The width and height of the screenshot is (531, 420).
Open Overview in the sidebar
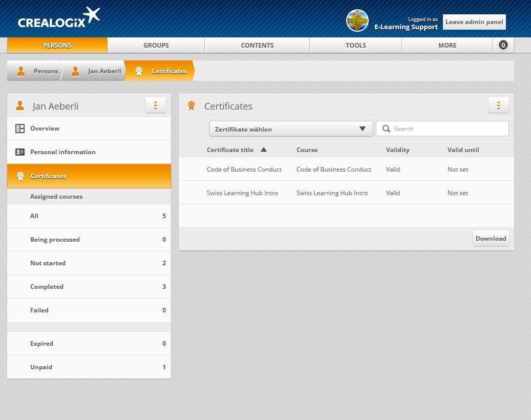89,129
